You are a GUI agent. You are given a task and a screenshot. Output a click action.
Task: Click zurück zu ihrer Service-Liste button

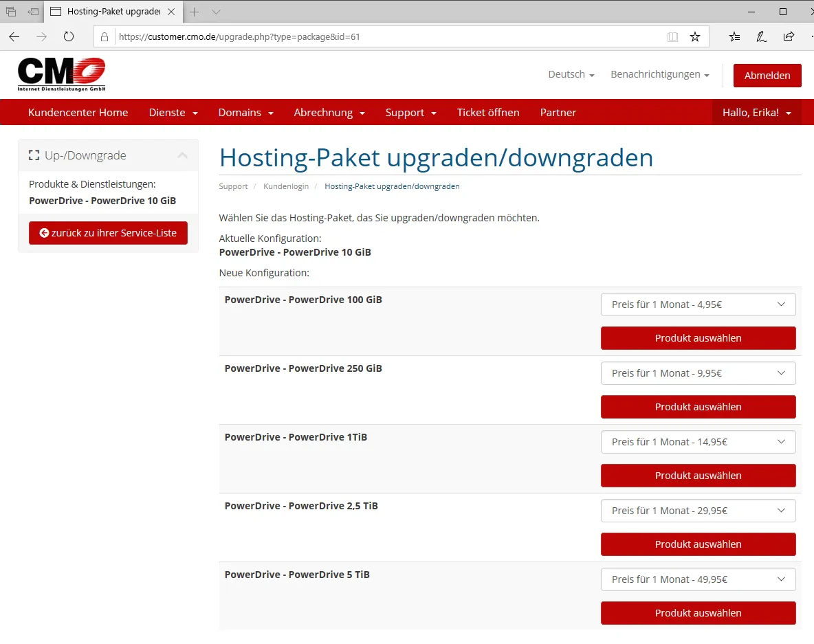click(x=108, y=233)
